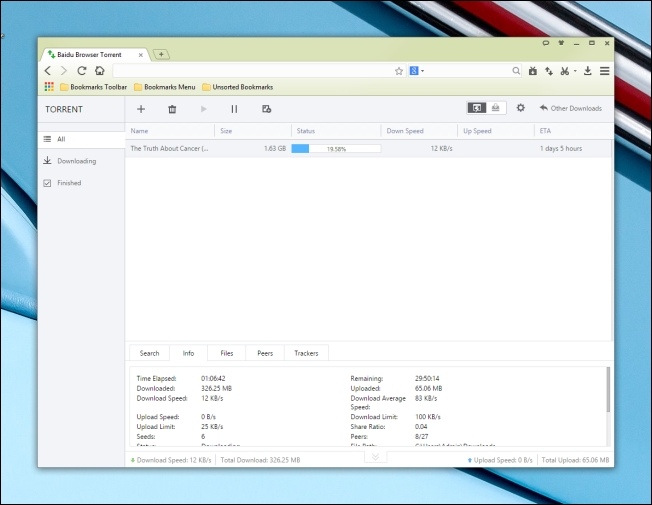Open the skin shirt icon in the title bar
The height and width of the screenshot is (505, 652).
[561, 43]
